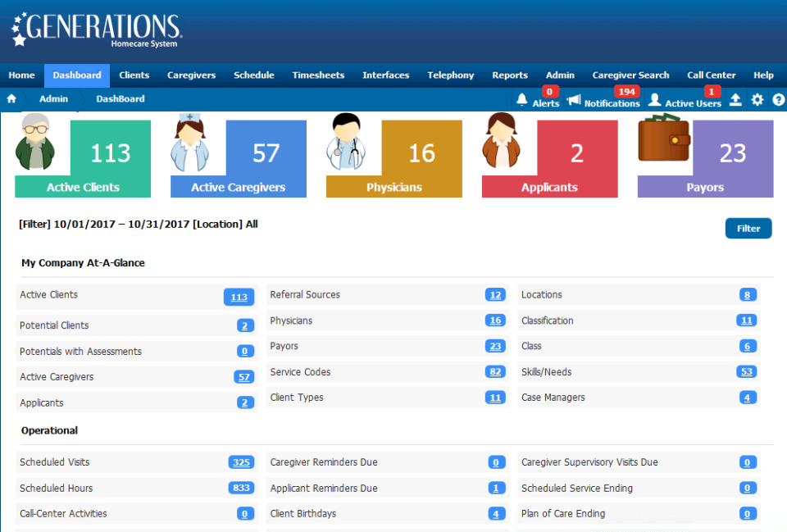This screenshot has width=787, height=532.
Task: Check Active Users with the person icon
Action: click(653, 99)
